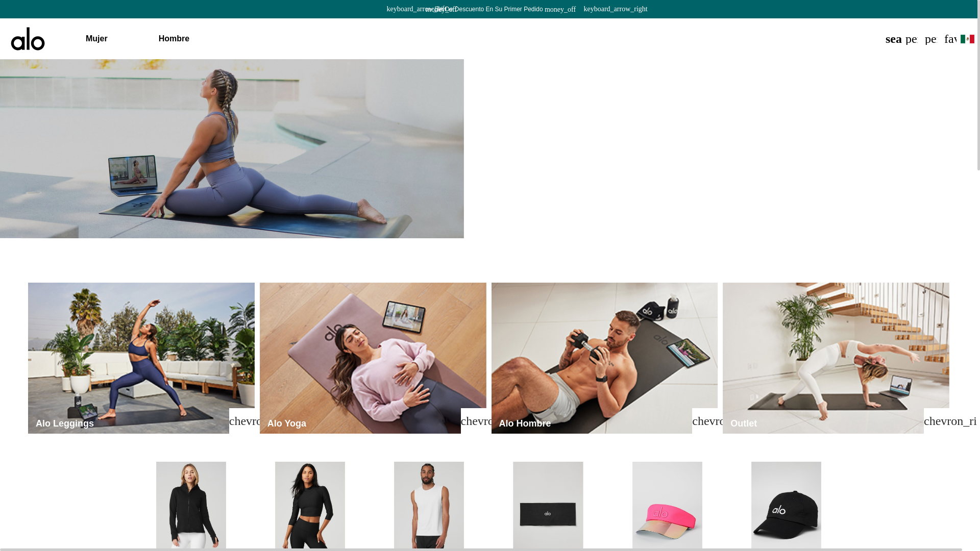View the pink Alo visor product
The image size is (980, 551).
point(667,506)
